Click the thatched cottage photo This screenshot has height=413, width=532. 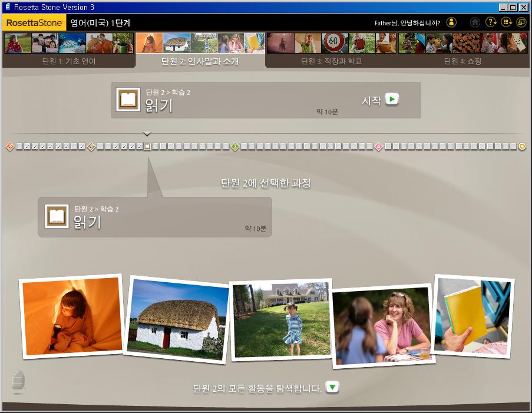pos(177,320)
